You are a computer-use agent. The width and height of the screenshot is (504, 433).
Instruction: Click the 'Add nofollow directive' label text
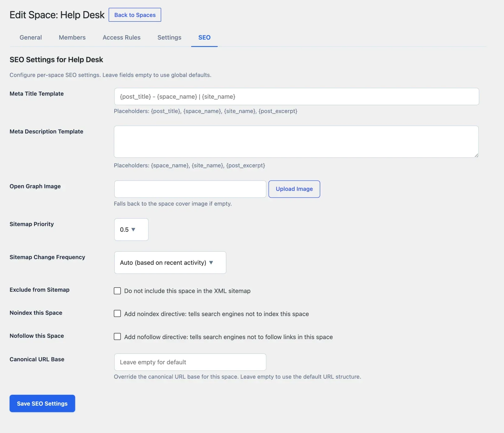228,337
